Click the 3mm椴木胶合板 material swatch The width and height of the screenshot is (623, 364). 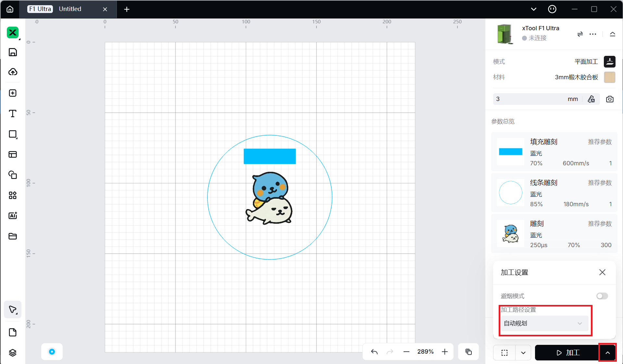coord(609,77)
